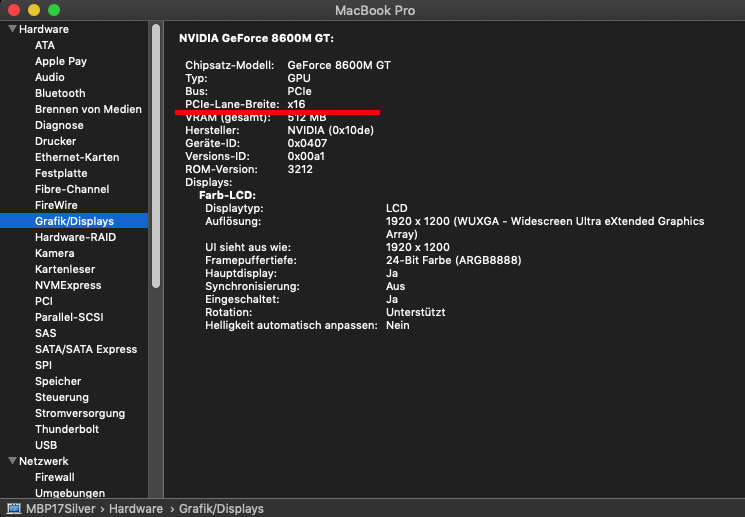
Task: Select Steuerung entry
Action: click(62, 397)
